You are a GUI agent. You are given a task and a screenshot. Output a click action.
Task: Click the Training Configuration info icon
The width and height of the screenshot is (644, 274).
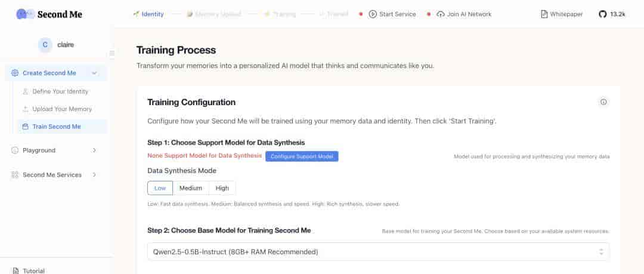[x=603, y=102]
